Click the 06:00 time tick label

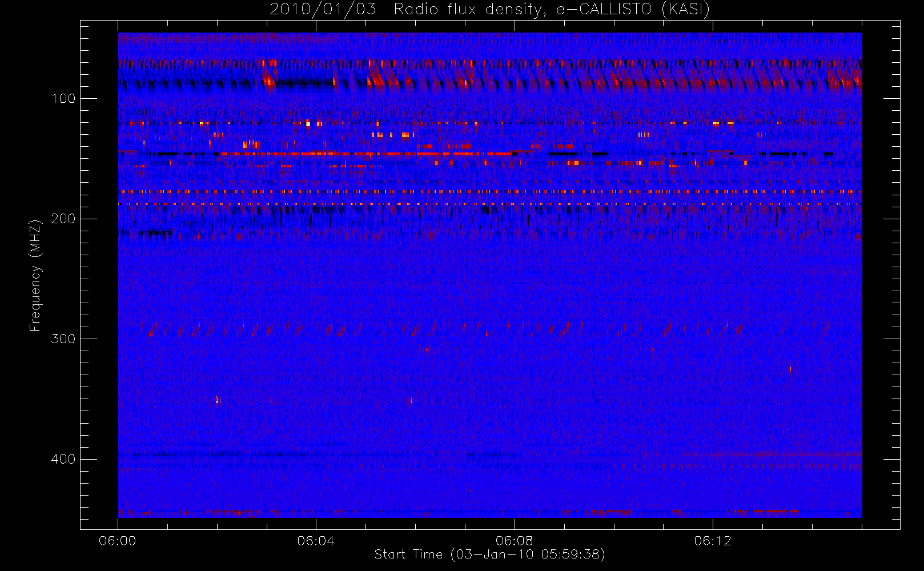click(118, 541)
